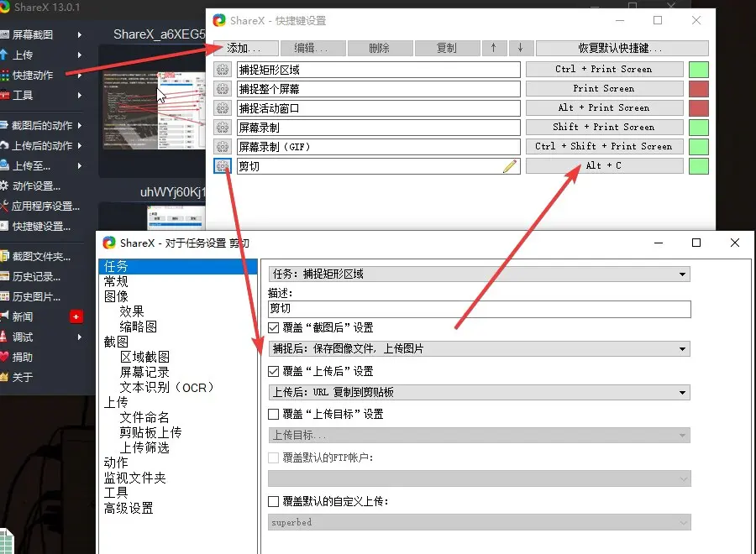Open 截图文件夹... in sidebar

coord(41,256)
